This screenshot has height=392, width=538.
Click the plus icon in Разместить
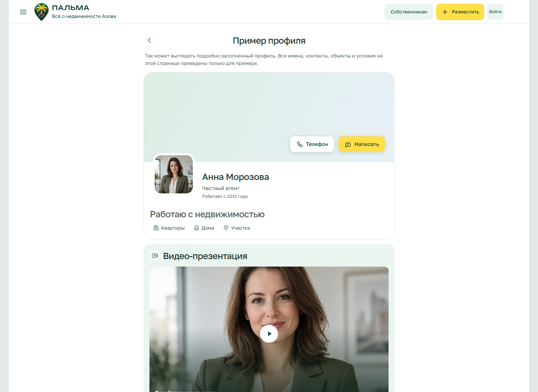[x=445, y=12]
